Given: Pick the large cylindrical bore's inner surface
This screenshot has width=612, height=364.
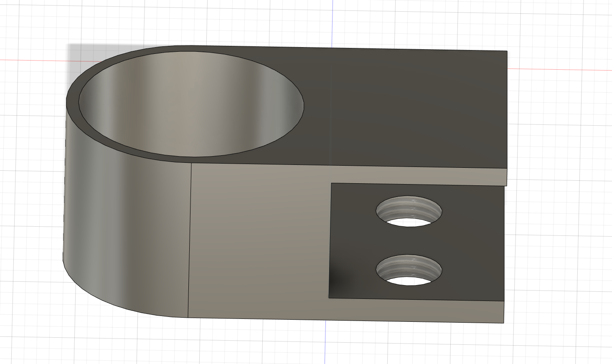Looking at the screenshot, I should [191, 104].
